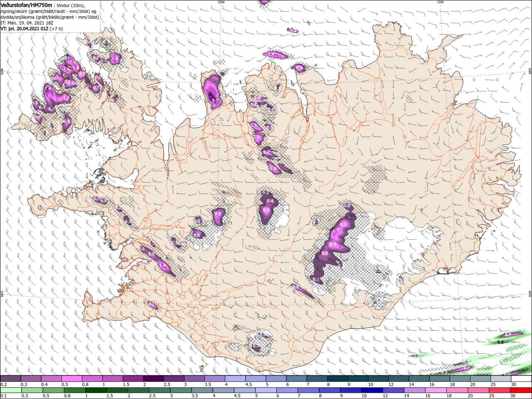Image resolution: width=532 pixels, height=399 pixels.
Task: Click the black '0.8' label on the green rain band
Action: (x=500, y=342)
